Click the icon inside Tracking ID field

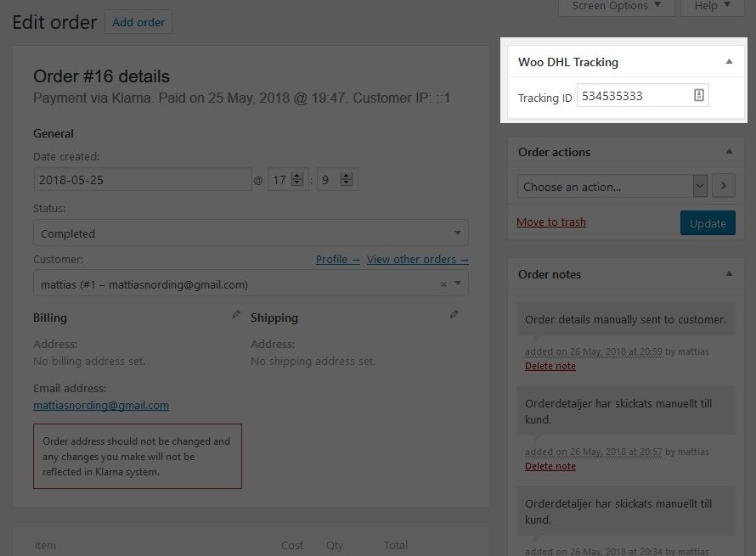[699, 96]
